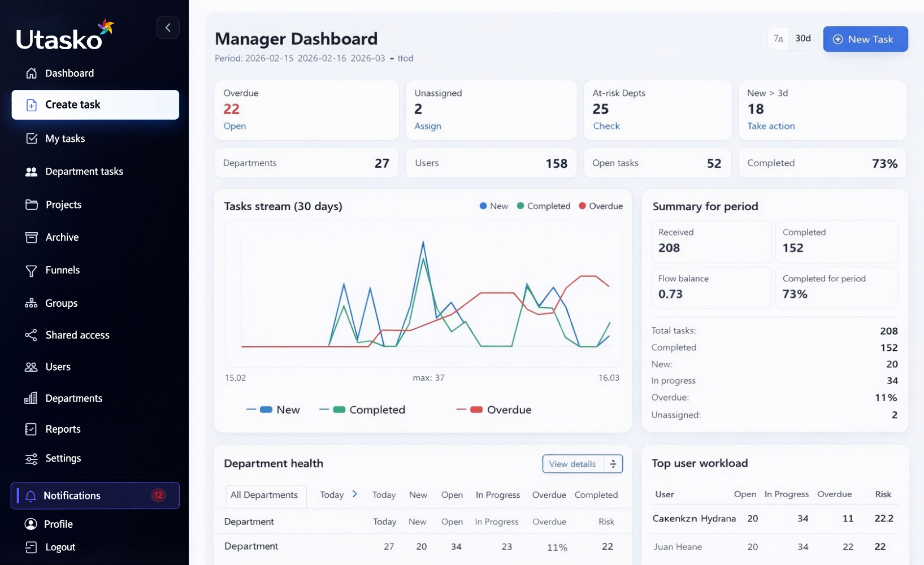Screen dimensions: 924x565
Task: Click the Settings sliders icon
Action: (x=32, y=459)
